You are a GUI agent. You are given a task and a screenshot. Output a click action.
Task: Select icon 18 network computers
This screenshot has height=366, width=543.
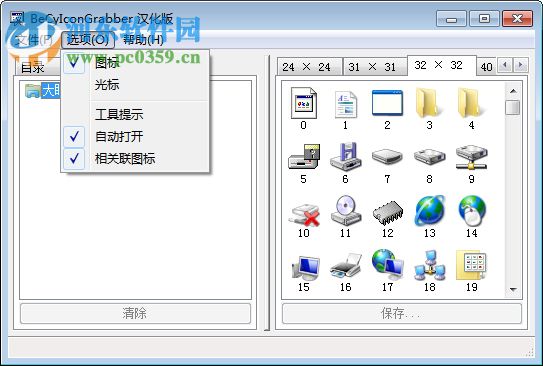tap(429, 266)
